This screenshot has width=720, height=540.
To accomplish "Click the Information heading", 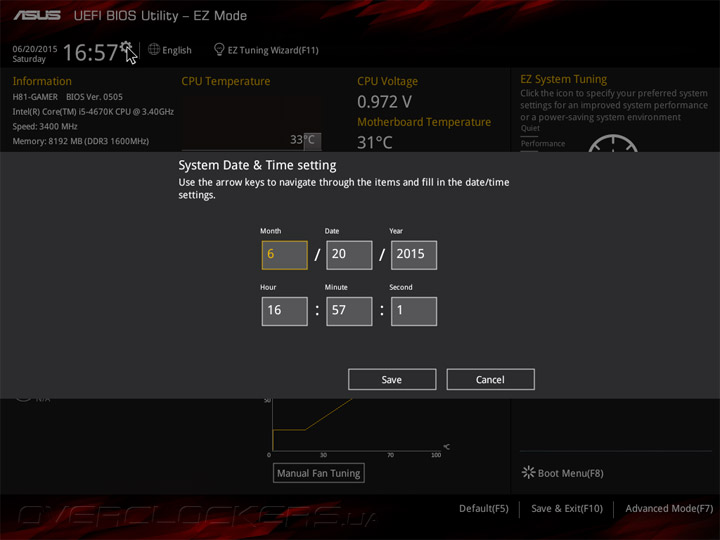I will click(42, 81).
